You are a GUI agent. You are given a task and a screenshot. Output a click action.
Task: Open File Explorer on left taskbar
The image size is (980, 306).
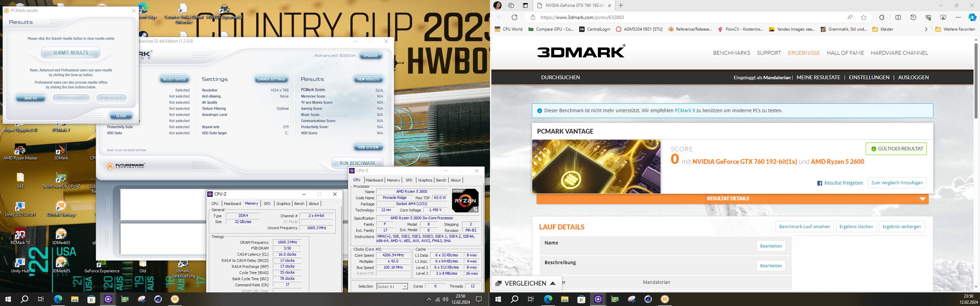point(74,299)
